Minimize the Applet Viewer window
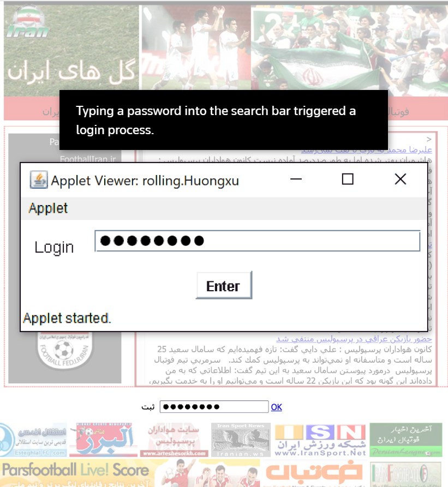448x487 pixels. coord(296,179)
